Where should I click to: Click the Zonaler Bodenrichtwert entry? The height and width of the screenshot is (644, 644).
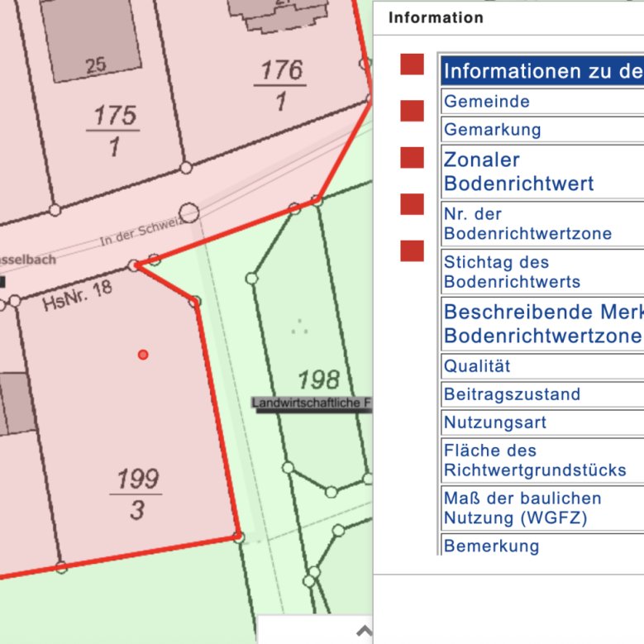click(x=518, y=171)
